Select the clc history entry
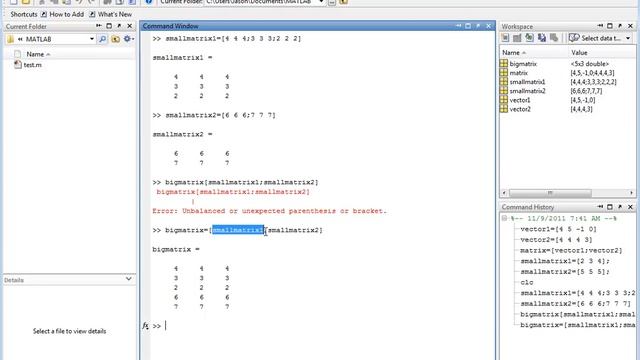The width and height of the screenshot is (640, 360). point(527,282)
